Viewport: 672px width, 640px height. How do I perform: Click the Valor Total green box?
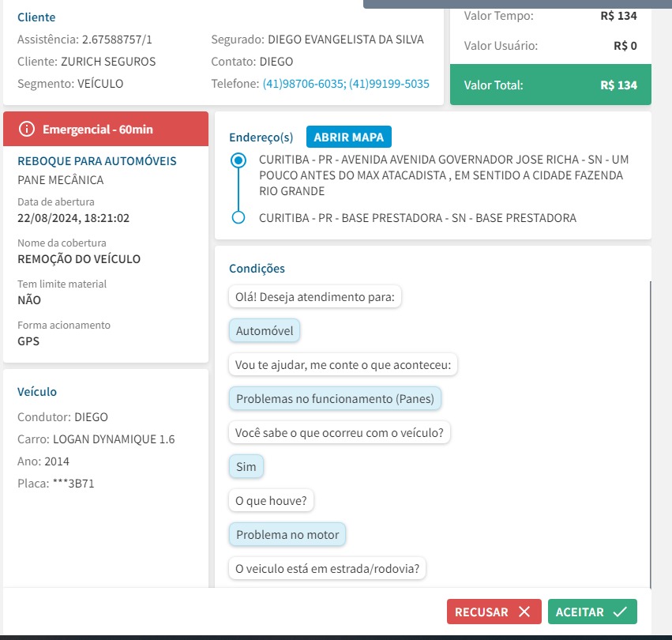tap(550, 85)
